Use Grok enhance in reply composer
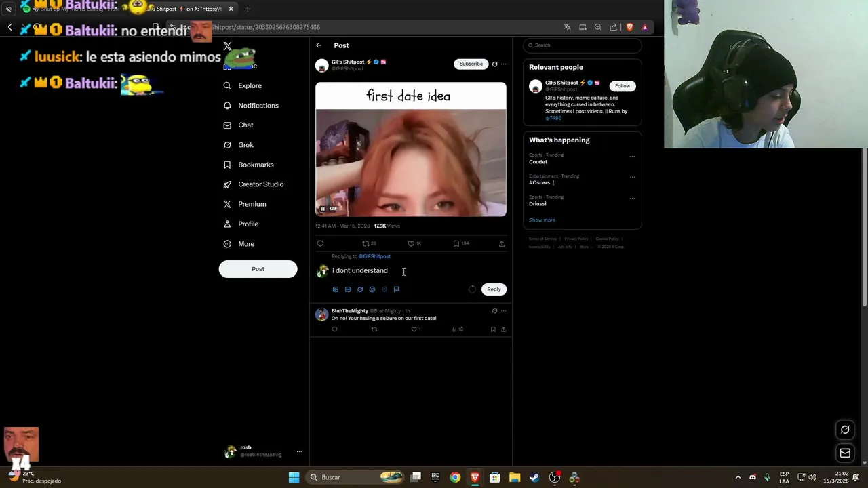 (x=360, y=289)
